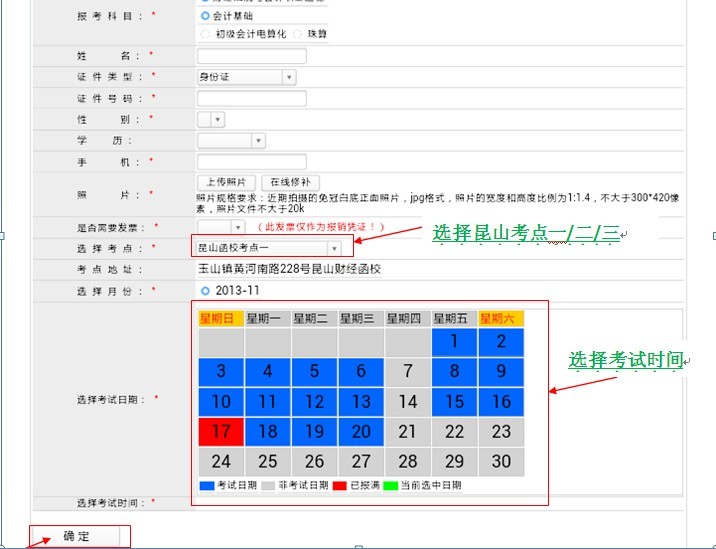
Task: Select the 初级会计电算化 radio option
Action: click(x=205, y=34)
